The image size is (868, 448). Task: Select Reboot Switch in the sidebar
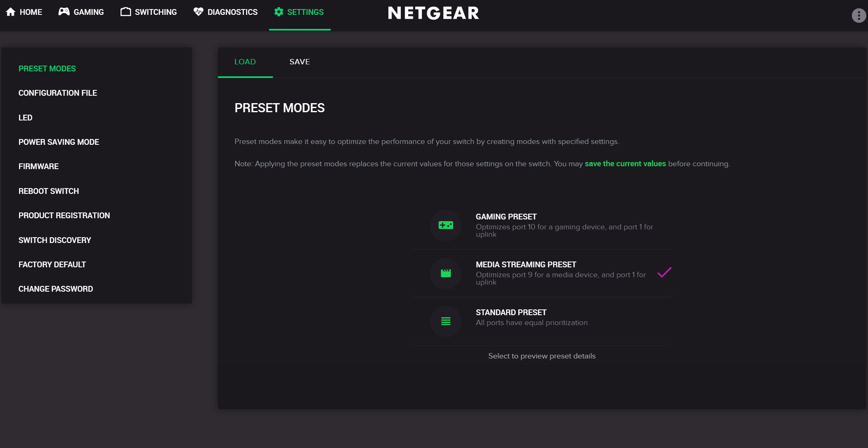pos(49,191)
